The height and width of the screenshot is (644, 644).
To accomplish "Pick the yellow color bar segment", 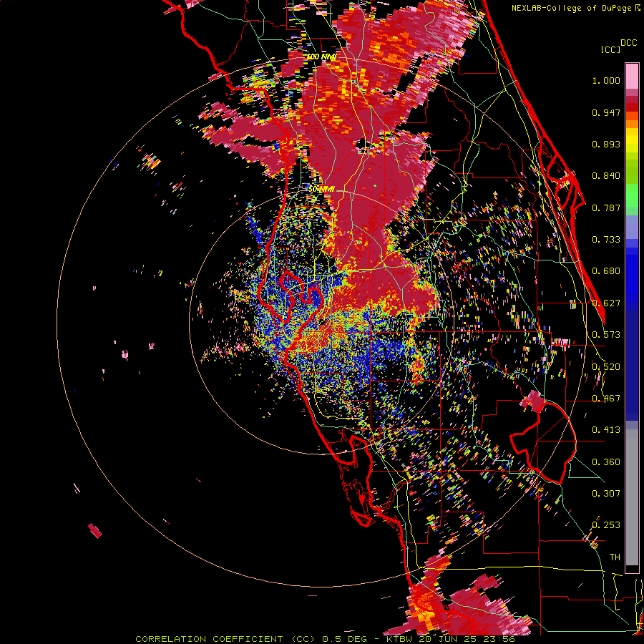I will pyautogui.click(x=632, y=141).
